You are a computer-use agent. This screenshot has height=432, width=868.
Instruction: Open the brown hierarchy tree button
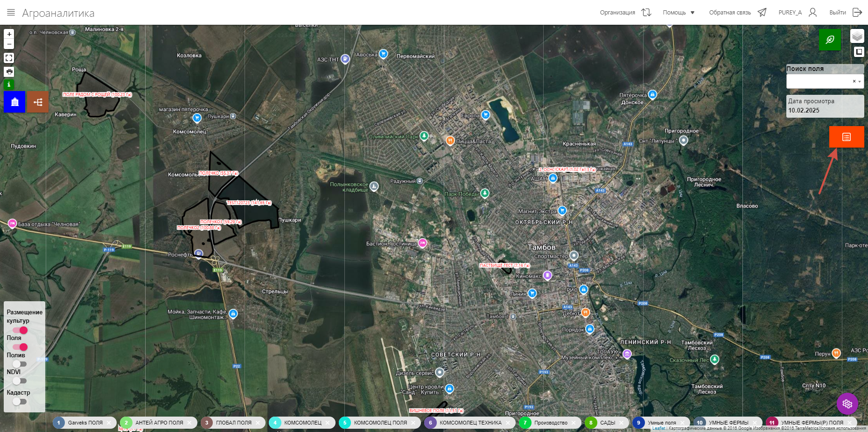click(38, 102)
